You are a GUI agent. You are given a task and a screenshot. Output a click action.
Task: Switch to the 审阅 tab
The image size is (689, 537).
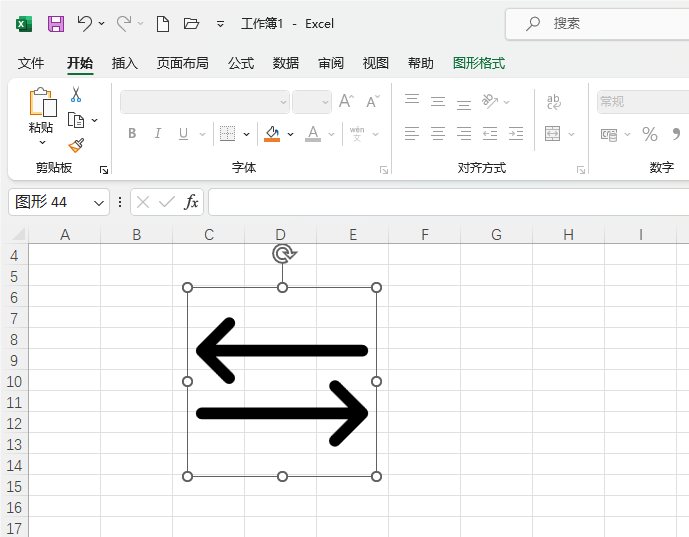coord(331,63)
